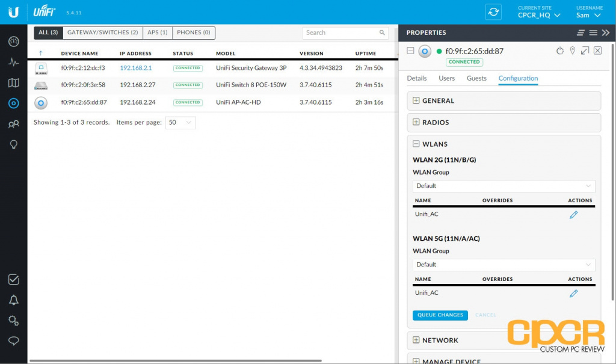Open the Dashboard icon in the sidebar
The width and height of the screenshot is (616, 364).
[x=13, y=42]
